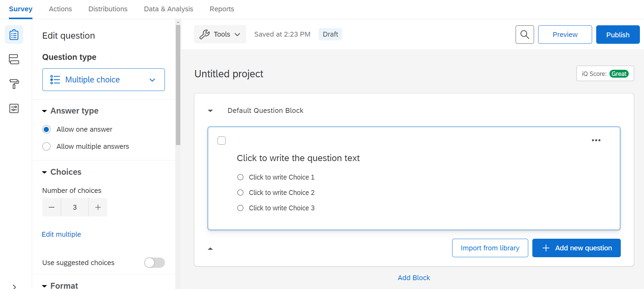Click the search magnifier icon

524,35
